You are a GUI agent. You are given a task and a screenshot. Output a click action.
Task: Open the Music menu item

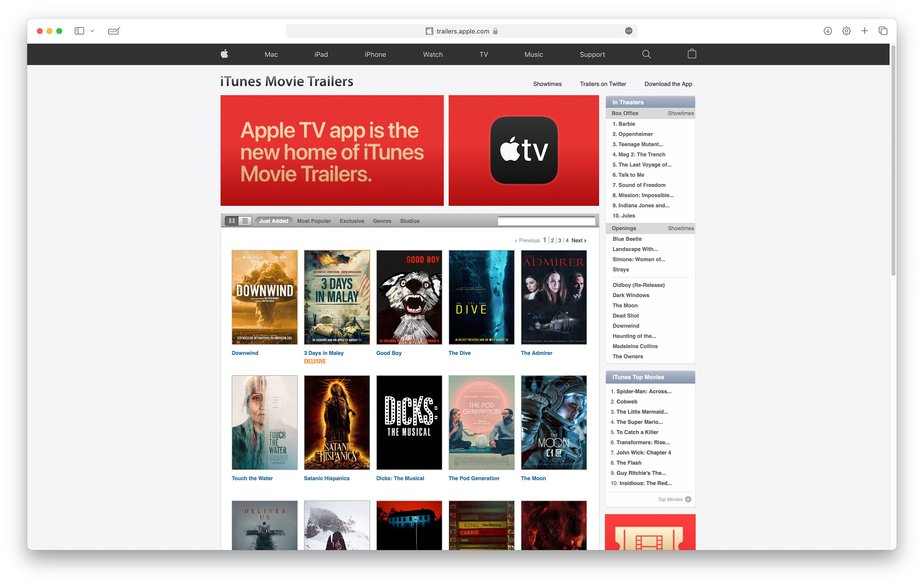pyautogui.click(x=533, y=54)
